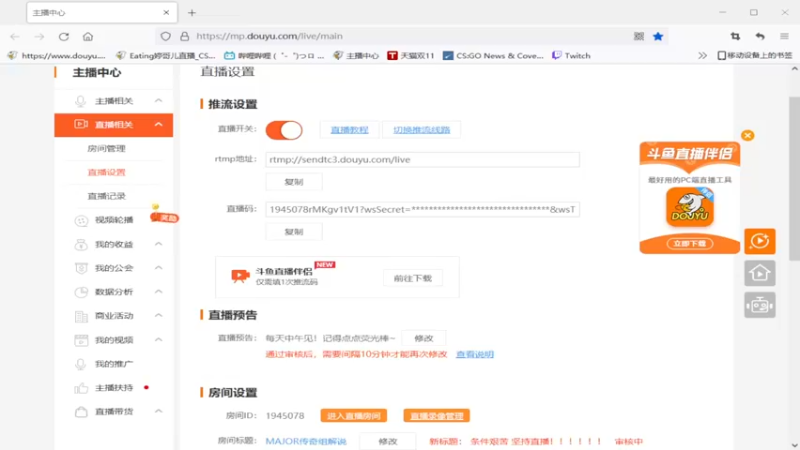The image size is (800, 450).
Task: Click the 我的视频 video icon
Action: pyautogui.click(x=81, y=340)
